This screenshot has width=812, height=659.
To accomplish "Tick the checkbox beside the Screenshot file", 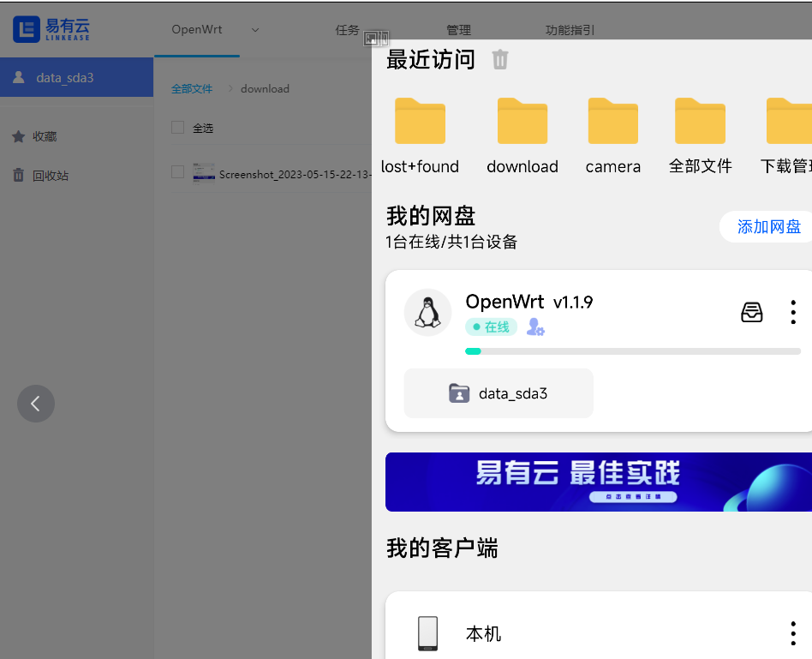I will pos(178,172).
